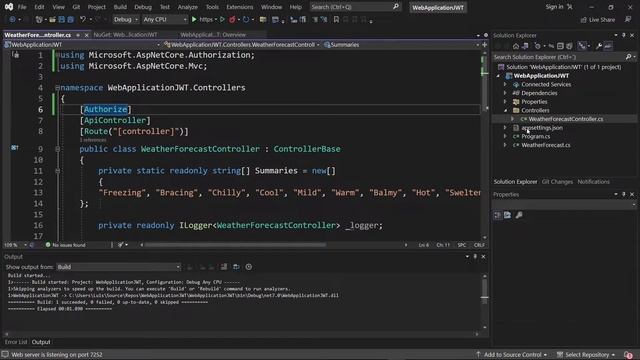Click the clock timestamp icon in Output
640x360 pixels.
pyautogui.click(x=249, y=267)
